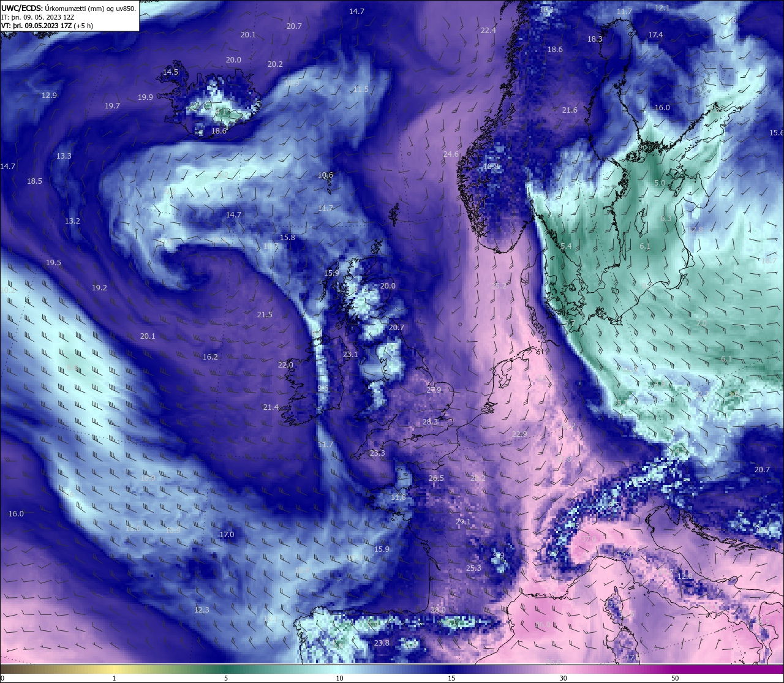Click the map value 18.5
Screen dimensions: 784x683
[x=34, y=181]
